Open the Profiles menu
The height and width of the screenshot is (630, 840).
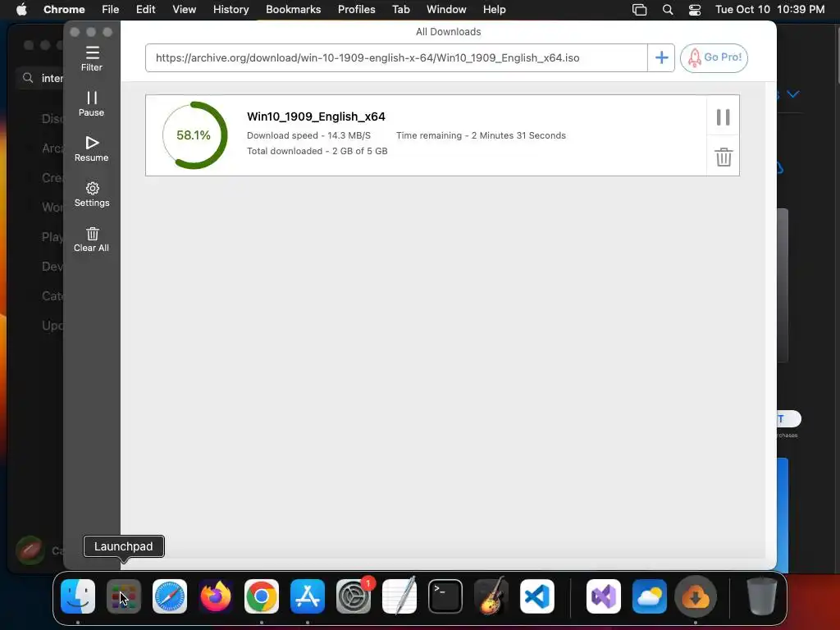click(356, 9)
